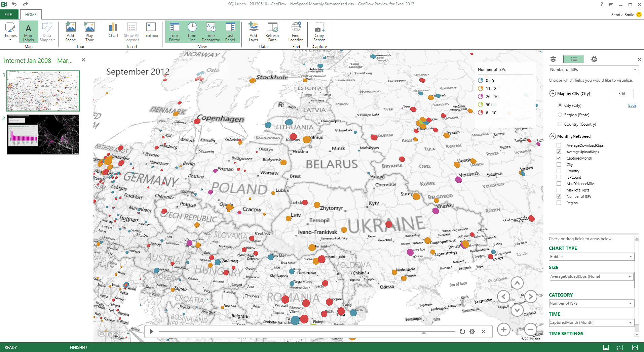Check the ISPCount field
This screenshot has height=352, width=644.
[x=559, y=177]
